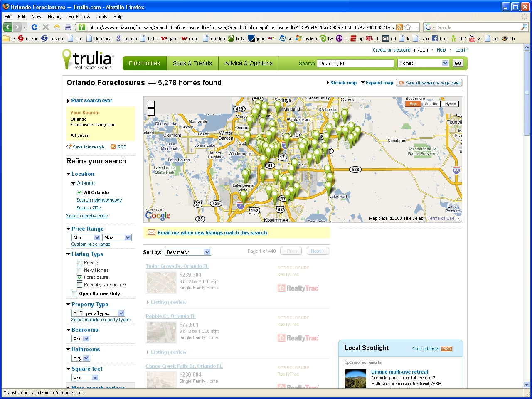532x399 pixels.
Task: Open the 'bofa' bookmark
Action: tap(149, 39)
